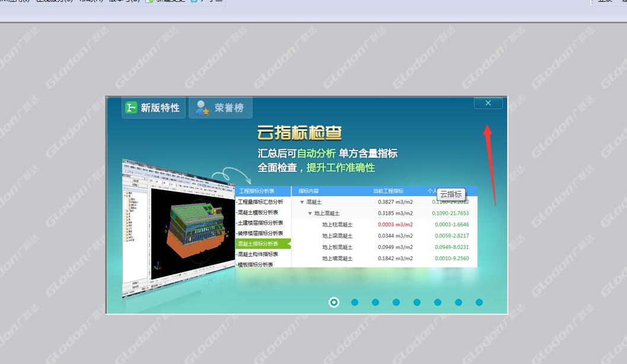The width and height of the screenshot is (627, 364).
Task: Open the seventh slide indicator dot
Action: (x=459, y=302)
